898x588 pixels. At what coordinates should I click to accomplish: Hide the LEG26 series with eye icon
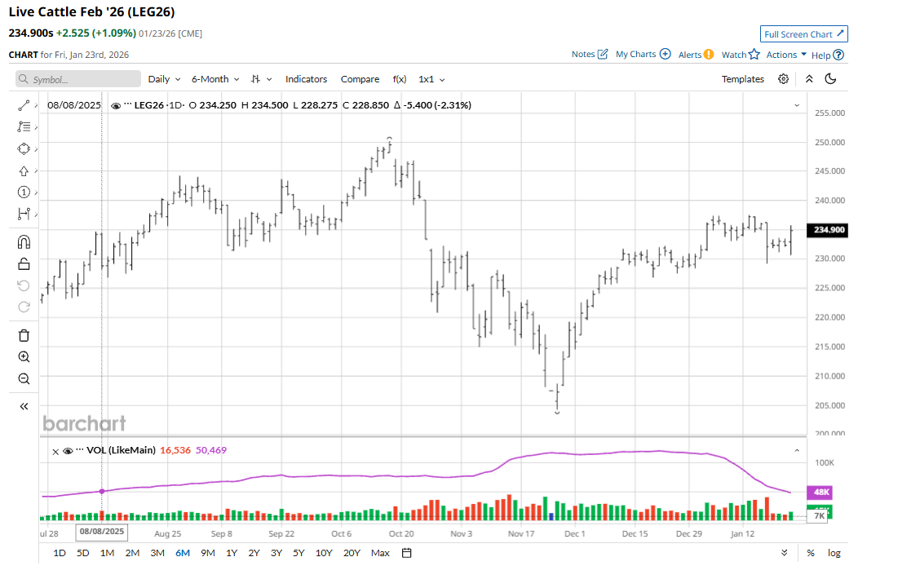pyautogui.click(x=116, y=105)
